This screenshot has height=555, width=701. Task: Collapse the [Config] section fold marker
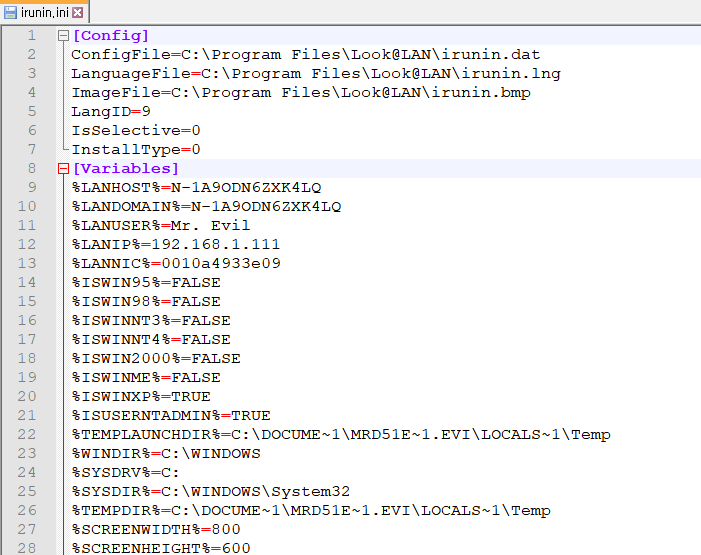point(63,35)
